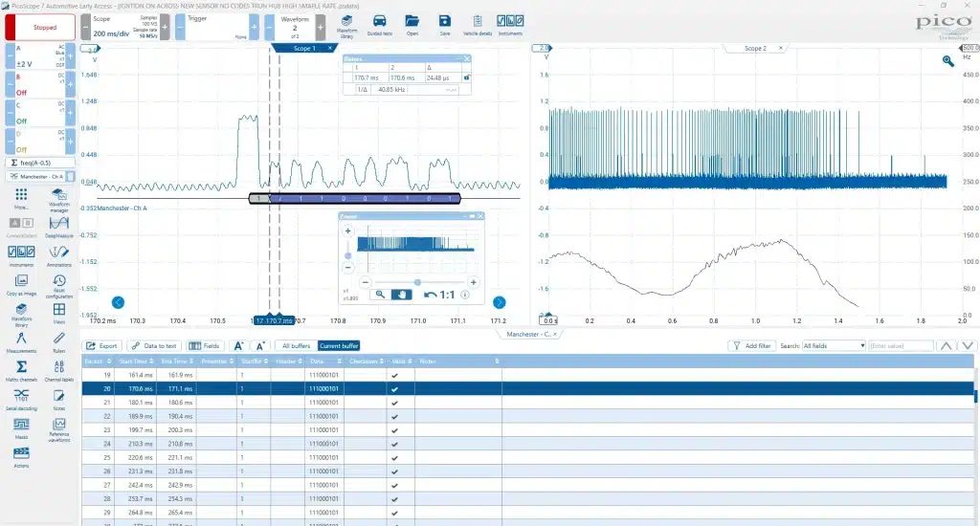Image resolution: width=980 pixels, height=526 pixels.
Task: Open Actions tool
Action: click(21, 457)
